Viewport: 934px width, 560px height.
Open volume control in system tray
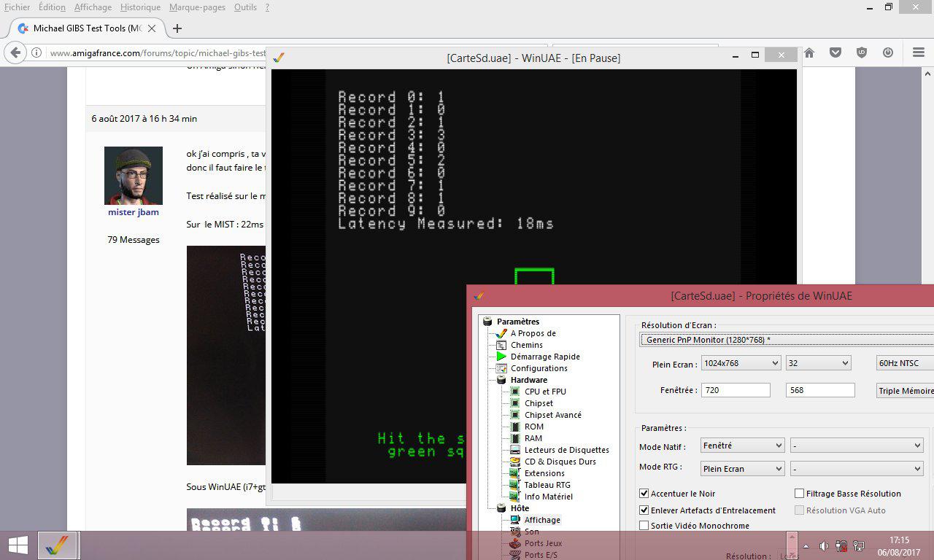[823, 545]
